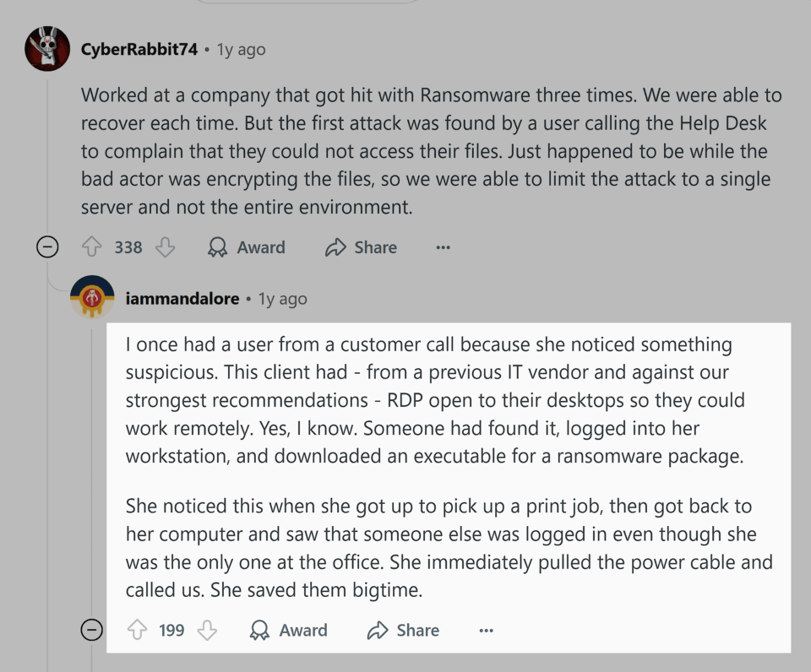811x672 pixels.
Task: Upvote iammandalore's reply
Action: pyautogui.click(x=136, y=631)
